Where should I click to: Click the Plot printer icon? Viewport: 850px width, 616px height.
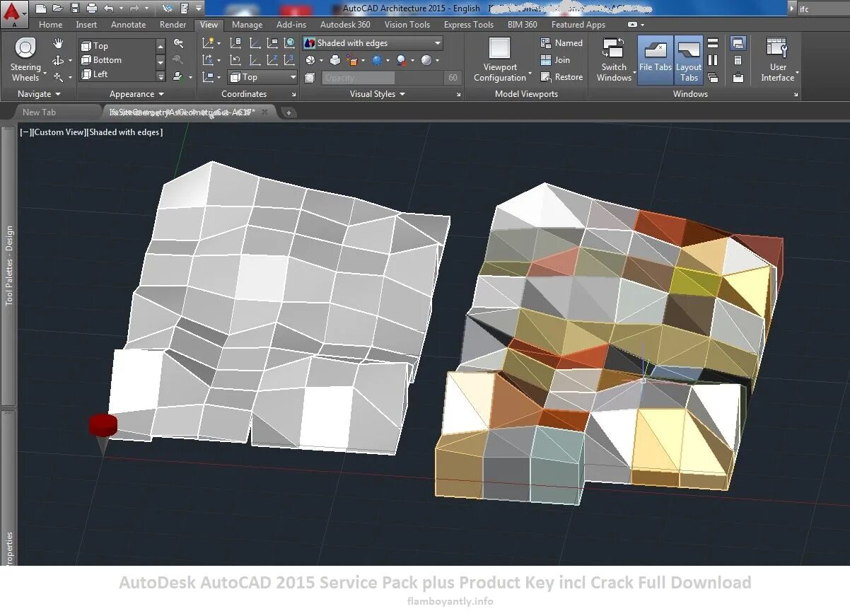click(x=91, y=8)
